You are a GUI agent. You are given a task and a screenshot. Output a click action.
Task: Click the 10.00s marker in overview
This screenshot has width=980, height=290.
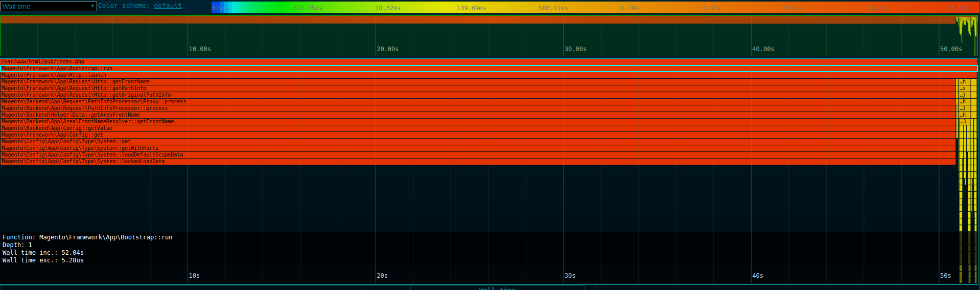coord(200,49)
